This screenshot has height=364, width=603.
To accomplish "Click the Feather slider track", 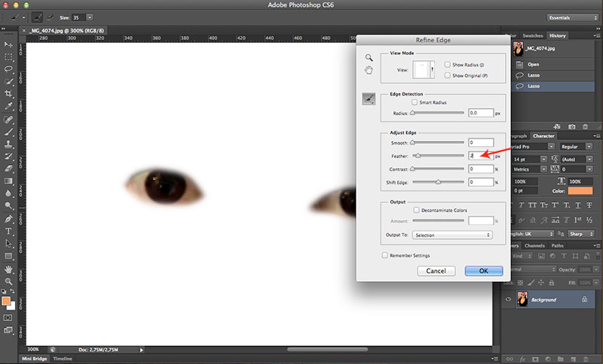I will coord(437,155).
